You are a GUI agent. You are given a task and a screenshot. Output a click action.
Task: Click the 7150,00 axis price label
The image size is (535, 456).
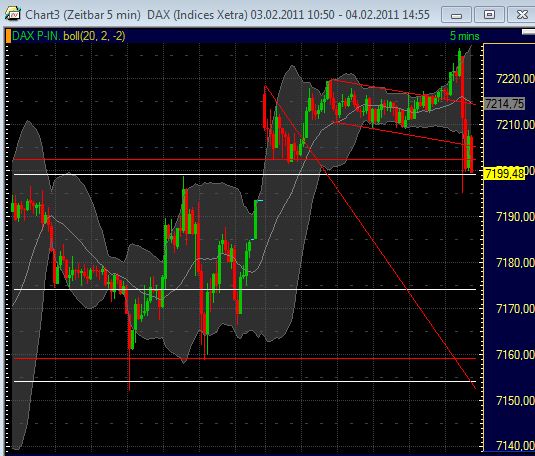pyautogui.click(x=515, y=400)
